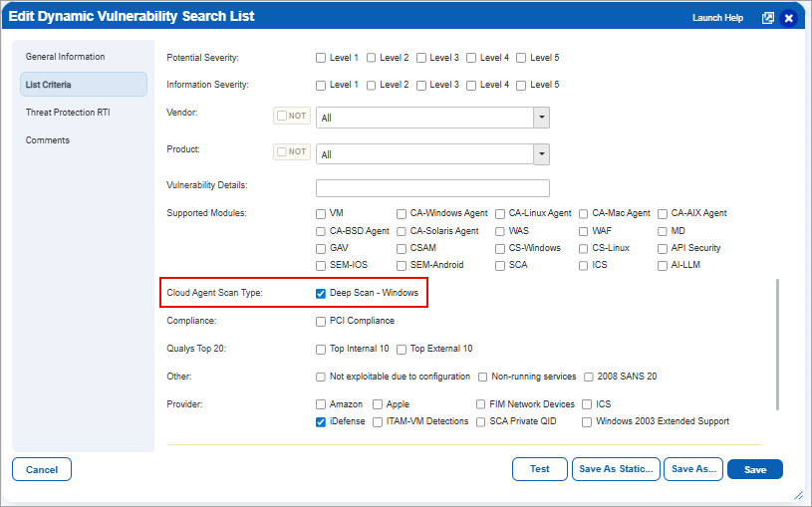Check the SCA module
Image resolution: width=812 pixels, height=507 pixels.
[500, 266]
